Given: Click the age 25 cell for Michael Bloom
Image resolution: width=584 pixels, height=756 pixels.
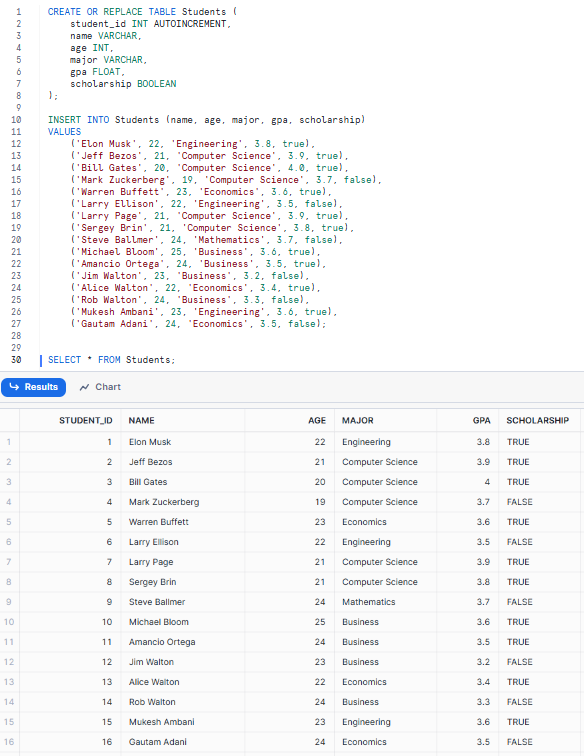Looking at the screenshot, I should coord(320,622).
